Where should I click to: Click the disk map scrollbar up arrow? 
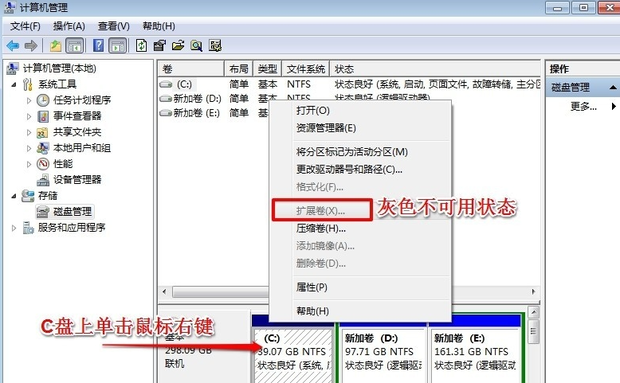534,313
